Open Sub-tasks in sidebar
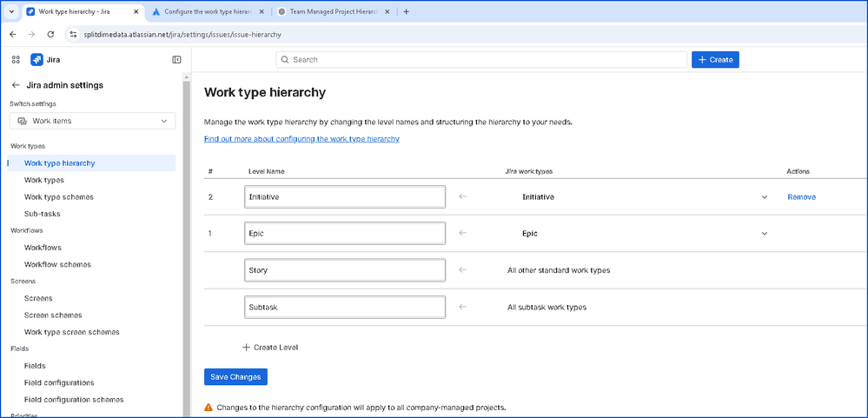Screen dimensions: 868x418 42,214
